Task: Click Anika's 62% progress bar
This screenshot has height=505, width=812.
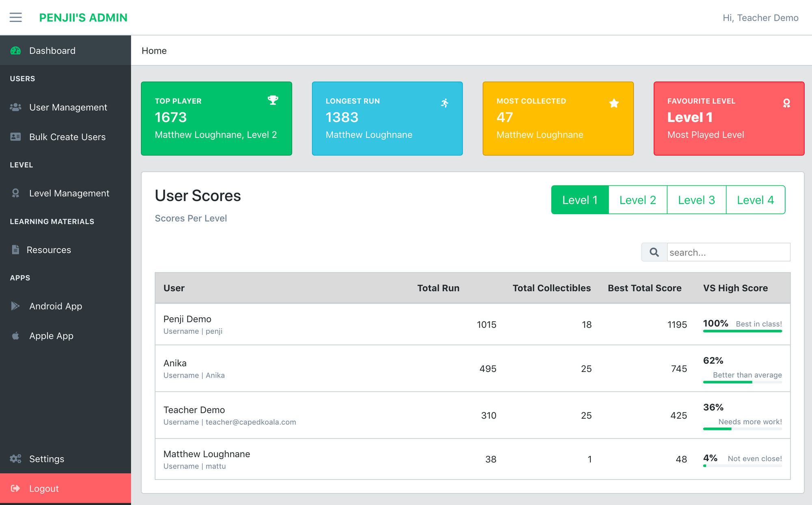Action: click(x=743, y=382)
